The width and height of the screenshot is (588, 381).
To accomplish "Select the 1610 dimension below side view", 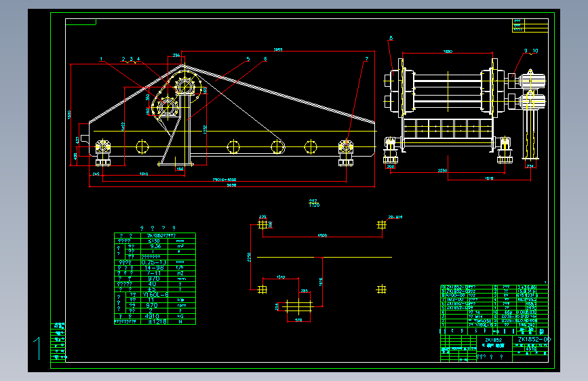I will 144,174.
